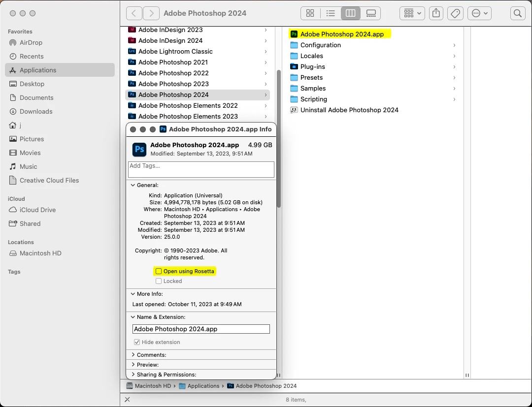Switch Finder to gallery view

pyautogui.click(x=371, y=13)
